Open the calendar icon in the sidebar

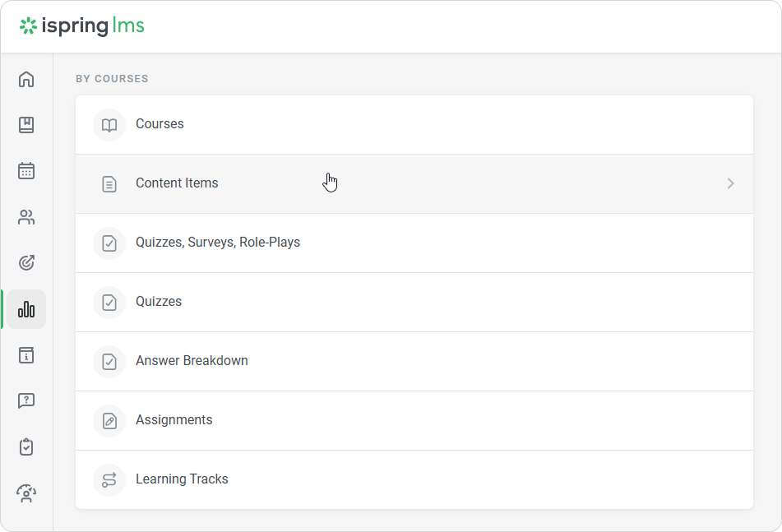(x=26, y=171)
